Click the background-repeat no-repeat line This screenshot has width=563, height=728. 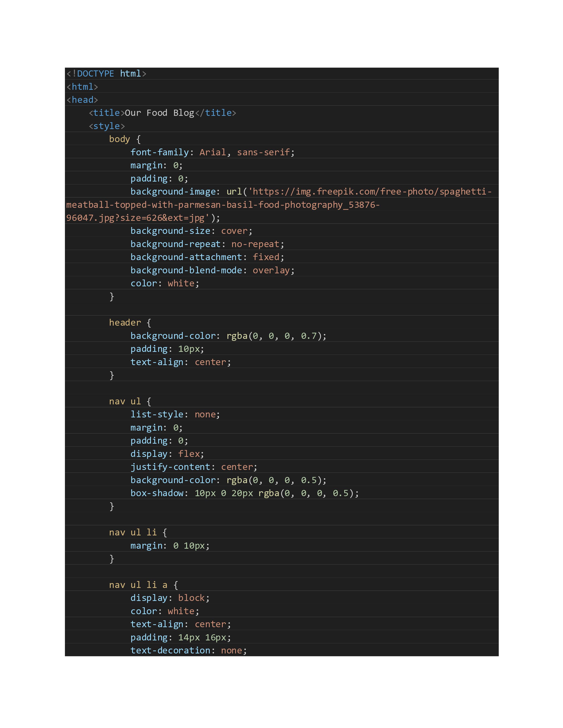207,244
